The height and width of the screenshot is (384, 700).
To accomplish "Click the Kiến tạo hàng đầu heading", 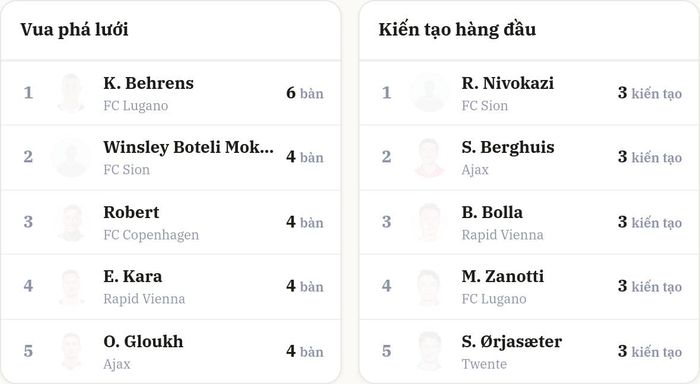I will [457, 29].
